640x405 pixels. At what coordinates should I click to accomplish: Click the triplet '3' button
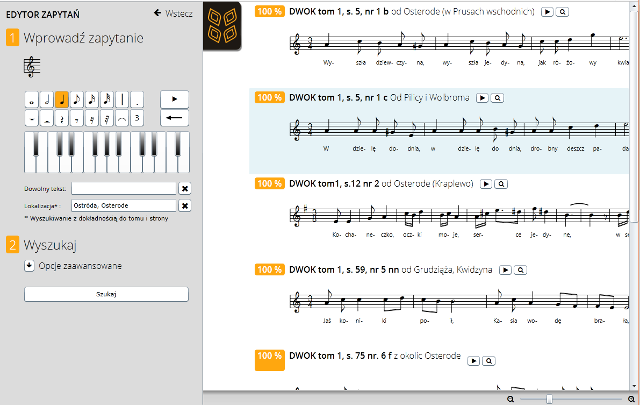136,118
